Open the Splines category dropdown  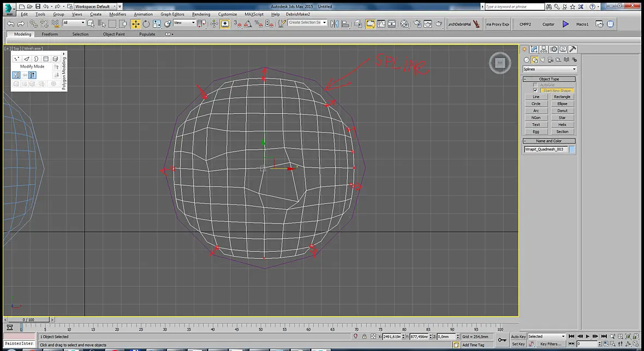550,69
